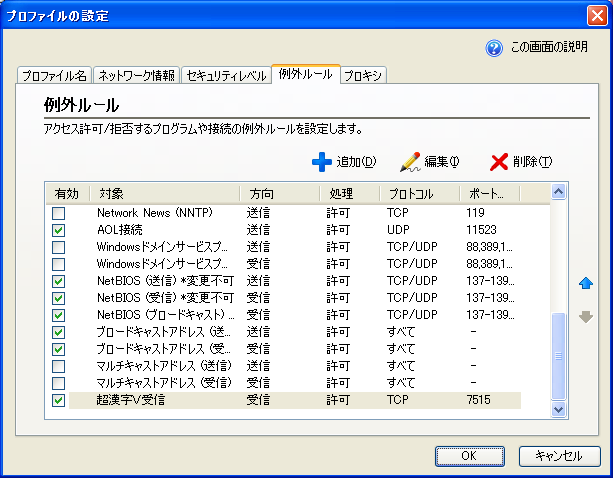Enable マルチキャストアドレス (送信) checkbox
The height and width of the screenshot is (478, 613).
(59, 366)
